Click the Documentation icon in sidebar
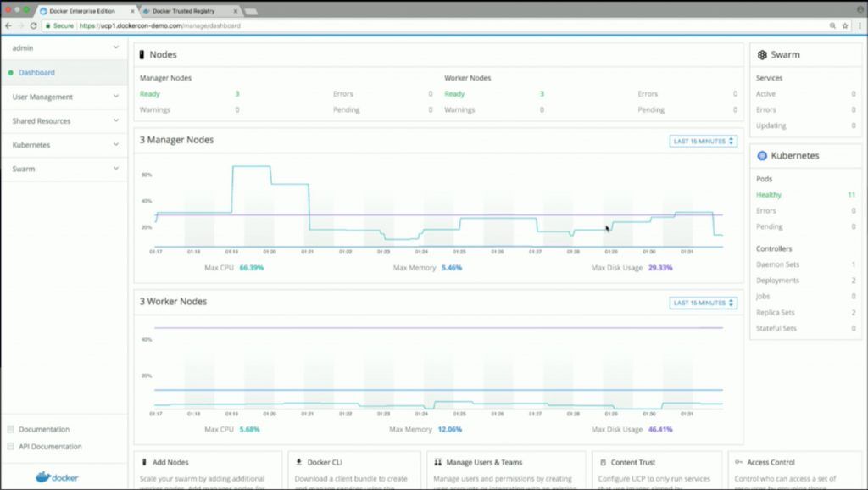 tap(10, 429)
